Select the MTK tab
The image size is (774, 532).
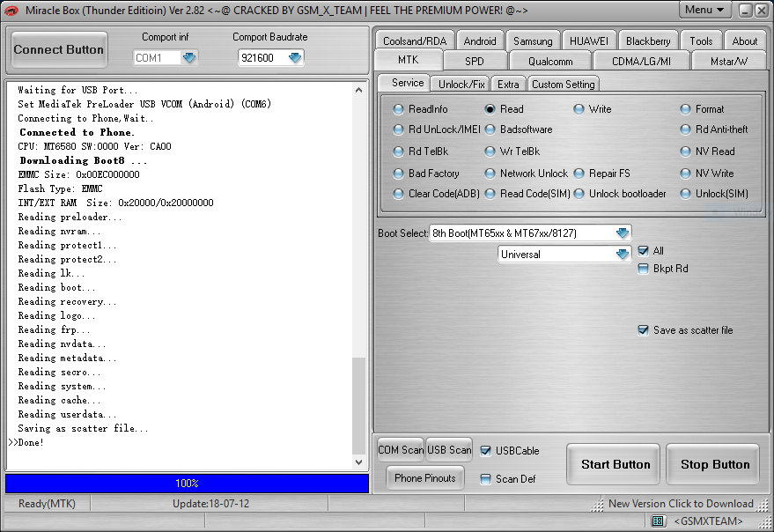pyautogui.click(x=409, y=60)
